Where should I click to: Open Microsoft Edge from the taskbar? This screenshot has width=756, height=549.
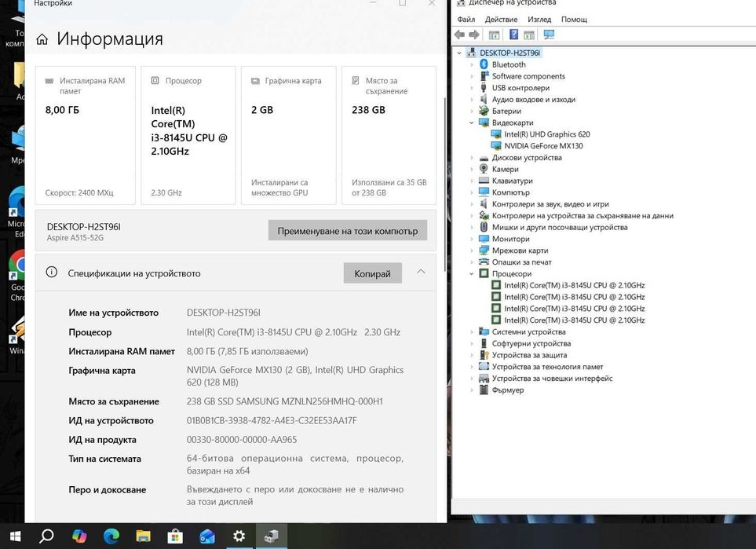111,536
